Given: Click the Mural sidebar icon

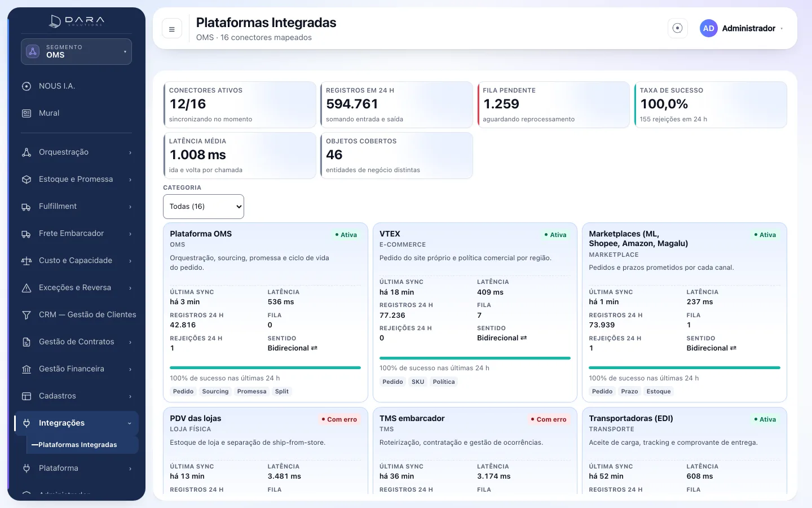Looking at the screenshot, I should tap(27, 113).
